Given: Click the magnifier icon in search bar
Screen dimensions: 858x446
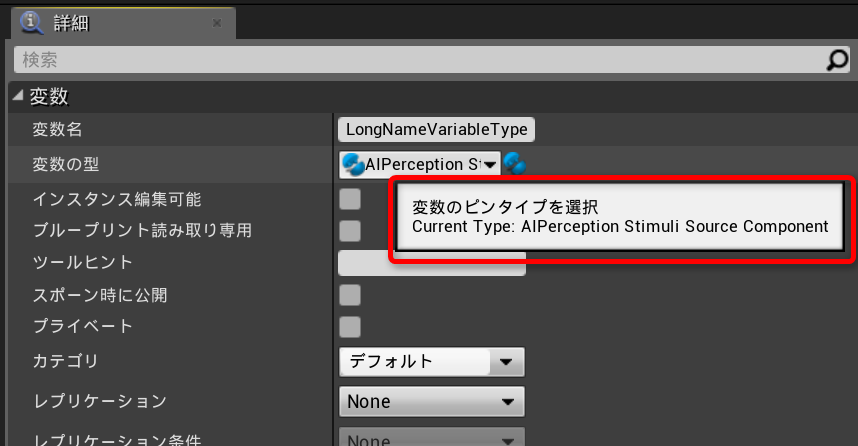Looking at the screenshot, I should pyautogui.click(x=837, y=60).
